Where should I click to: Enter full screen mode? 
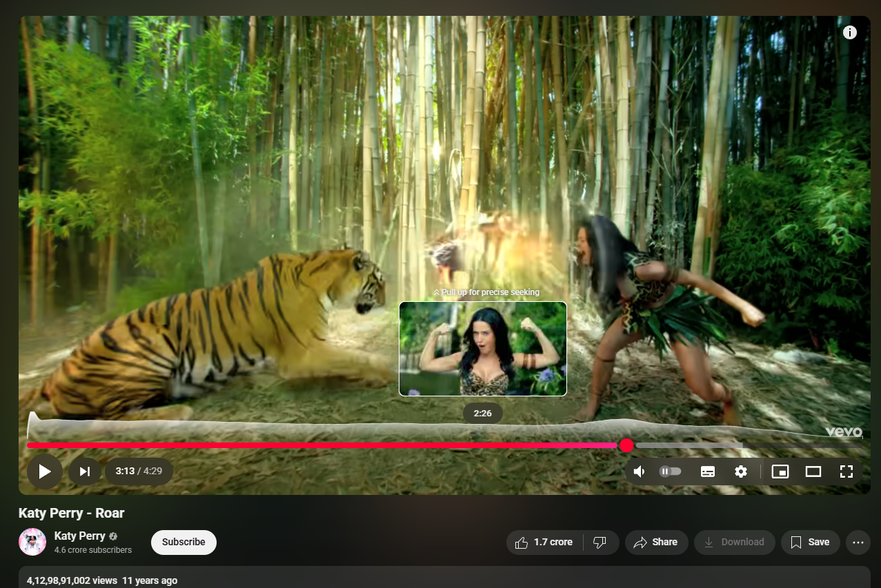click(x=847, y=472)
